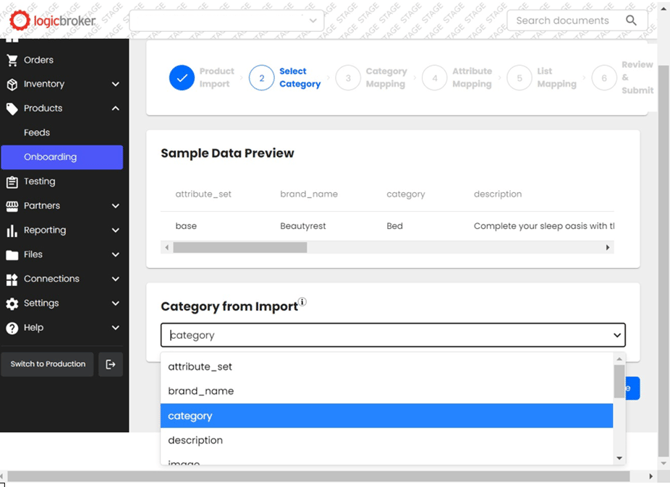Click the Testing clipboard icon
670x487 pixels.
12,182
